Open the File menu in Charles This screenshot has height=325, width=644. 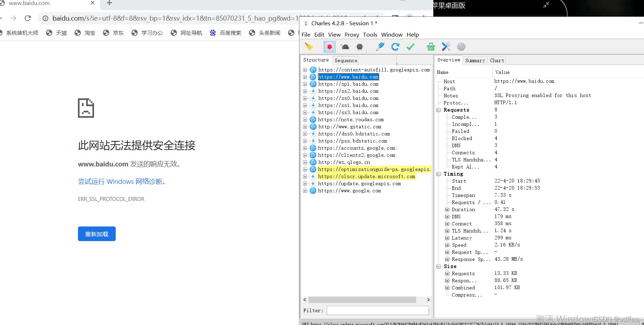click(x=306, y=34)
